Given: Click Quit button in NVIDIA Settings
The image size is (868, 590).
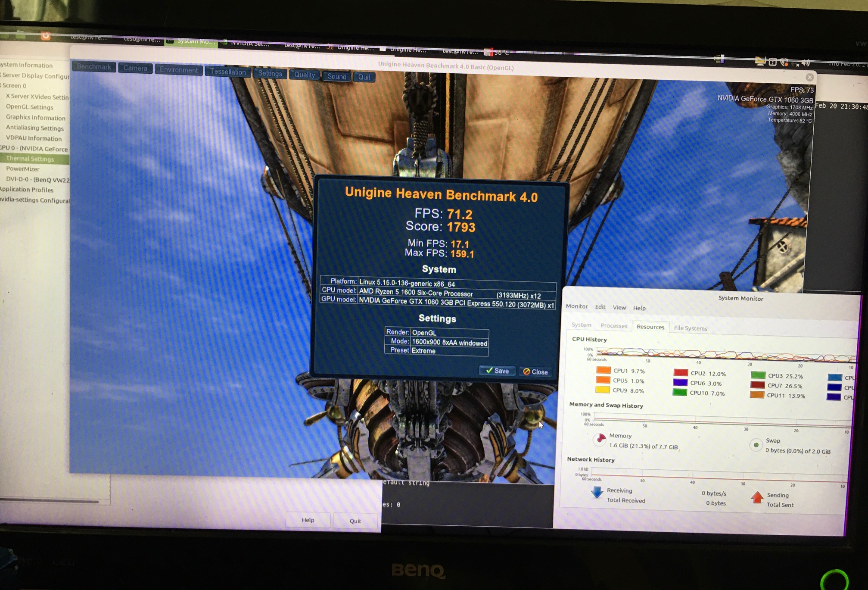Looking at the screenshot, I should click(355, 521).
